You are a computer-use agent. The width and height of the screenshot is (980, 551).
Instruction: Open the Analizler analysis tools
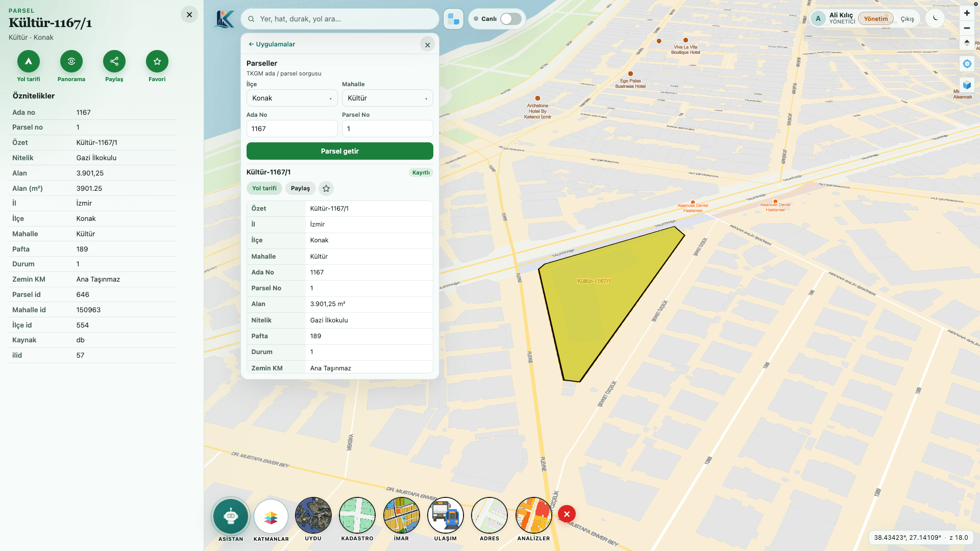coord(534,516)
